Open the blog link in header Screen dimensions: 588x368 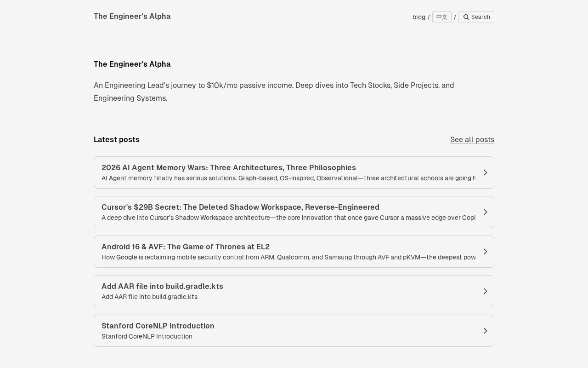(x=418, y=17)
